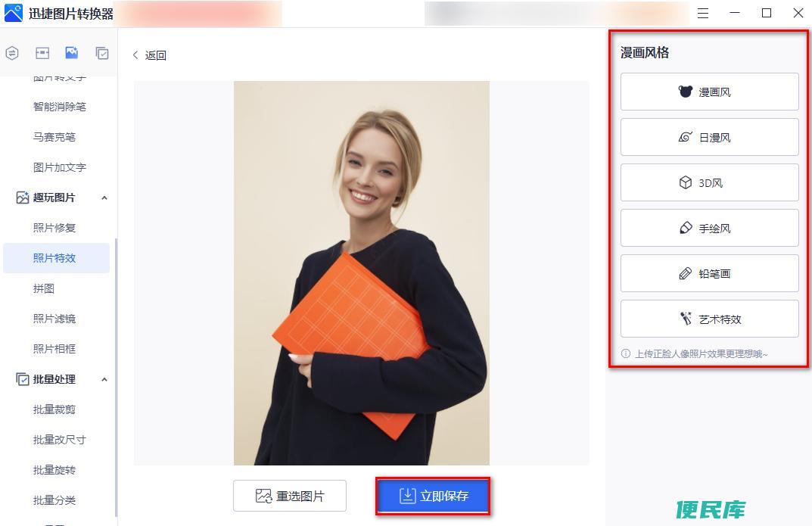Select 照片滤镜 from the sidebar
812x526 pixels.
pos(54,319)
